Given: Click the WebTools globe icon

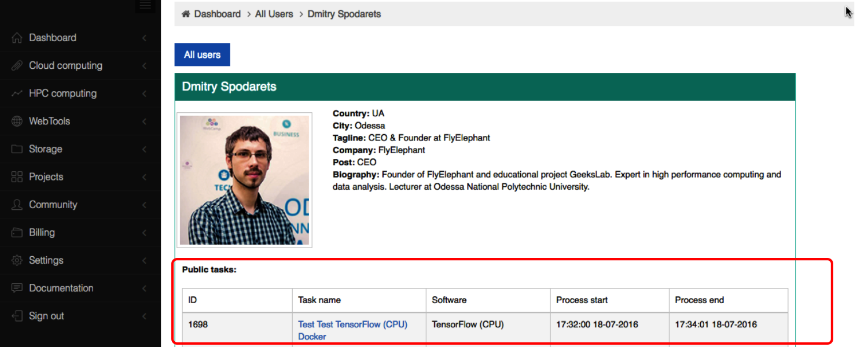Looking at the screenshot, I should (17, 121).
